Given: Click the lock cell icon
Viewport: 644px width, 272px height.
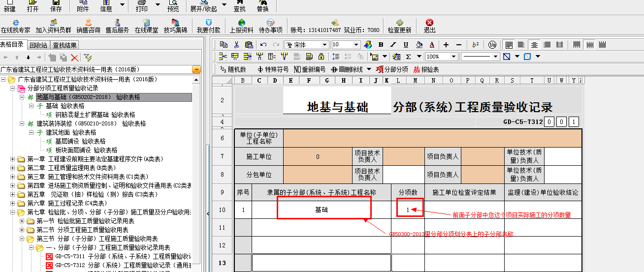Looking at the screenshot, I should [322, 57].
